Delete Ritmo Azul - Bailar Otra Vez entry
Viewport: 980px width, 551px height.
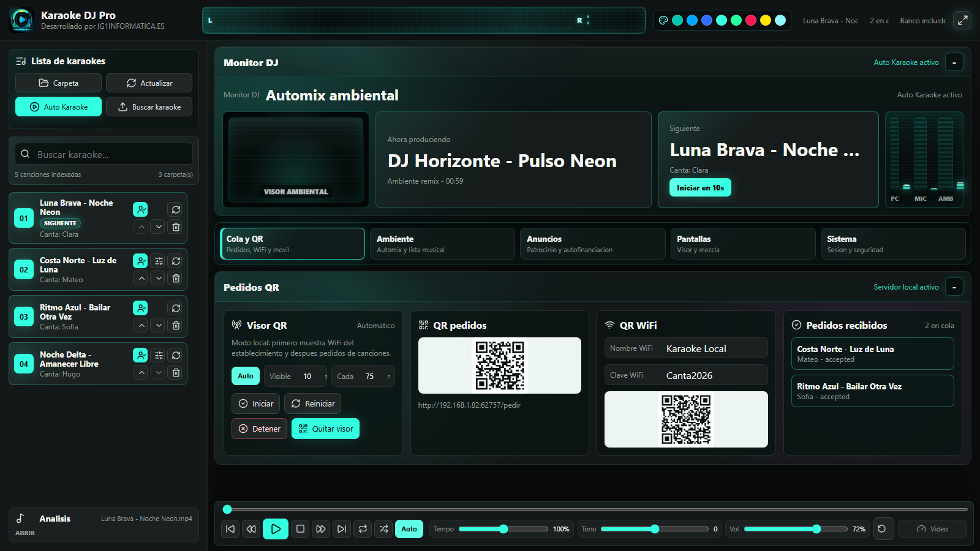[176, 325]
